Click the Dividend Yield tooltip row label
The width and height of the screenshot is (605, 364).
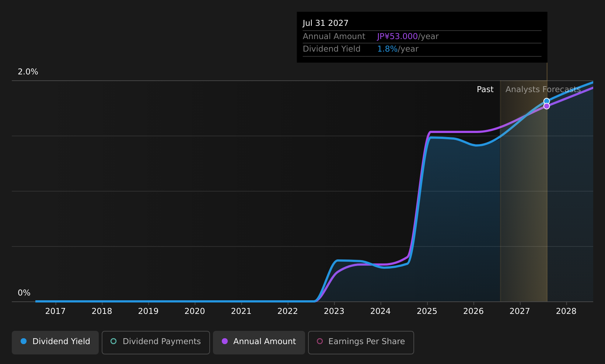pos(332,49)
